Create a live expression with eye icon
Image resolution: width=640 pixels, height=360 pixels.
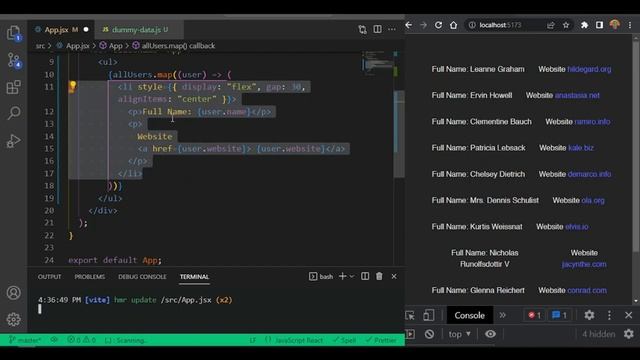[490, 334]
